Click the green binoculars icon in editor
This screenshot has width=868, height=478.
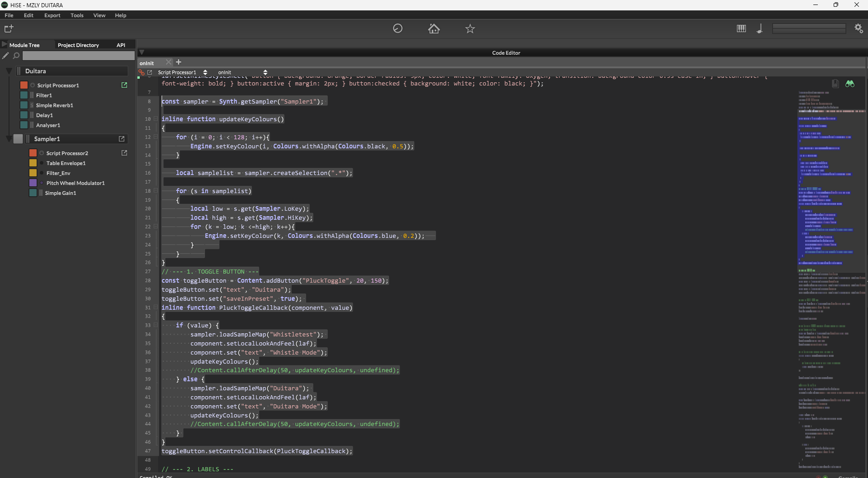850,84
